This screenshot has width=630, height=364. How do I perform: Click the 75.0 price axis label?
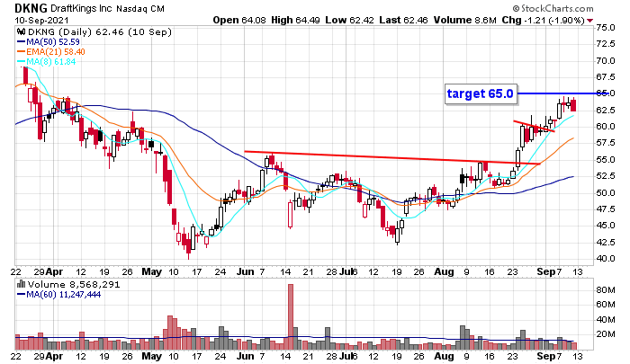(606, 28)
